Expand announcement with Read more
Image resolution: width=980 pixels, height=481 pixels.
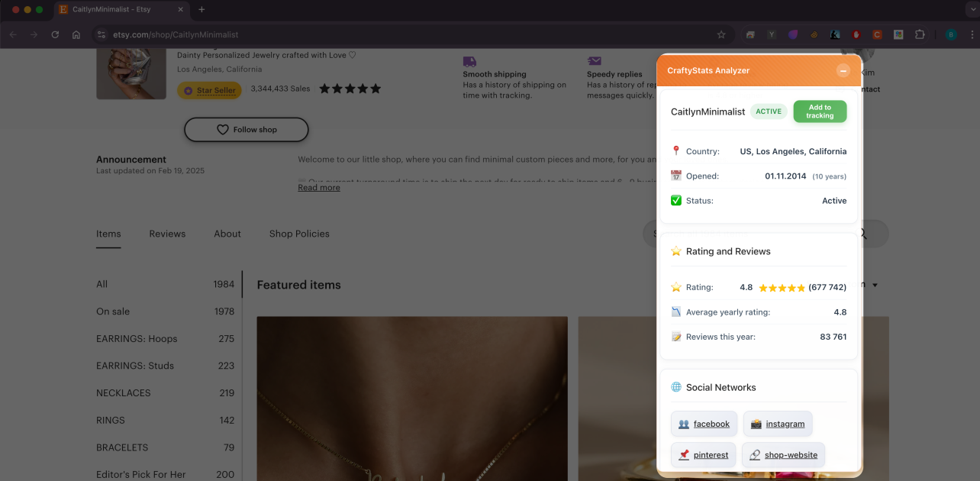319,188
